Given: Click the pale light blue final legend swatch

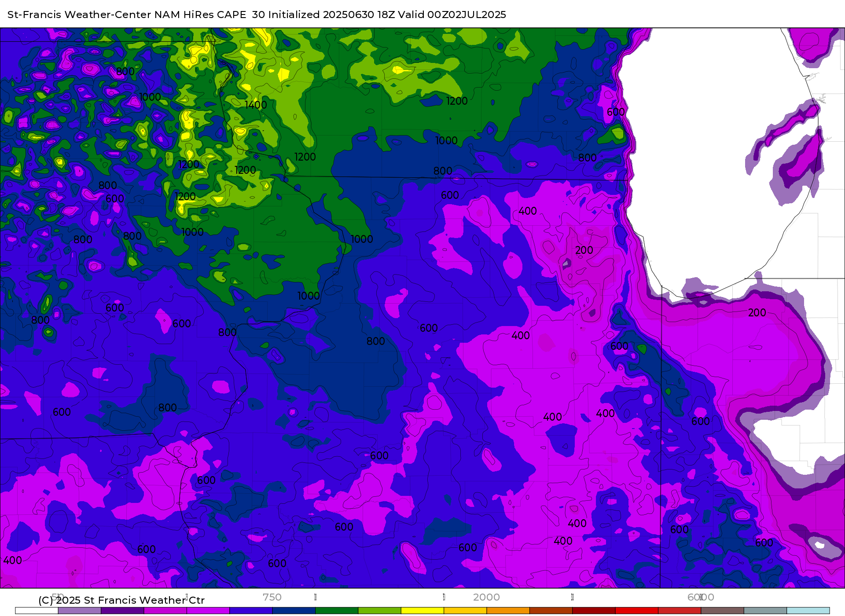Looking at the screenshot, I should (808, 611).
